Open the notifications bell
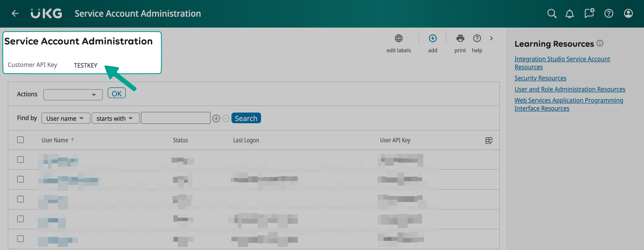644x250 pixels. [569, 14]
